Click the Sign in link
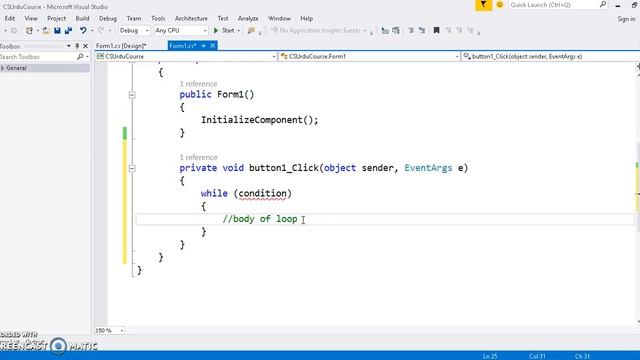The height and width of the screenshot is (360, 640). click(626, 19)
